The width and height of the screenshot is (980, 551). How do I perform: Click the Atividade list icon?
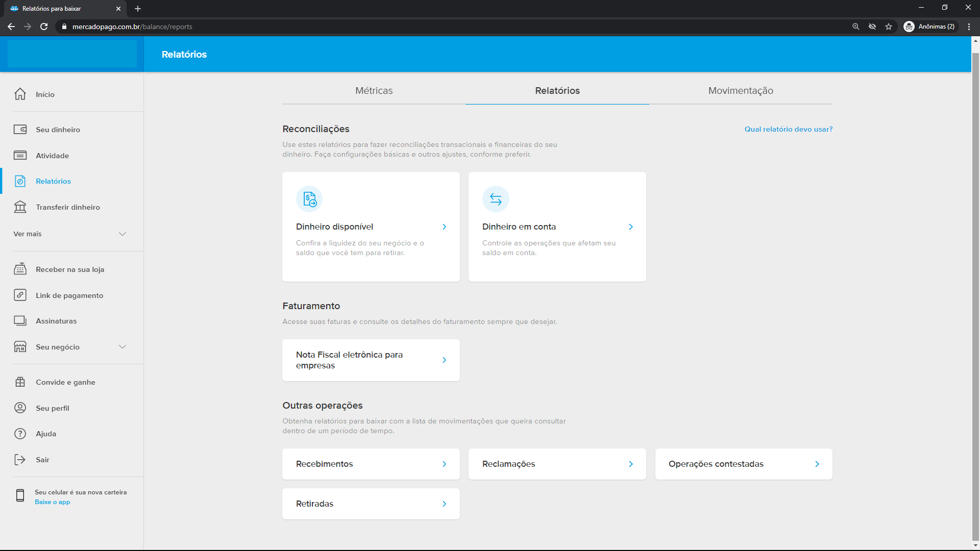20,156
